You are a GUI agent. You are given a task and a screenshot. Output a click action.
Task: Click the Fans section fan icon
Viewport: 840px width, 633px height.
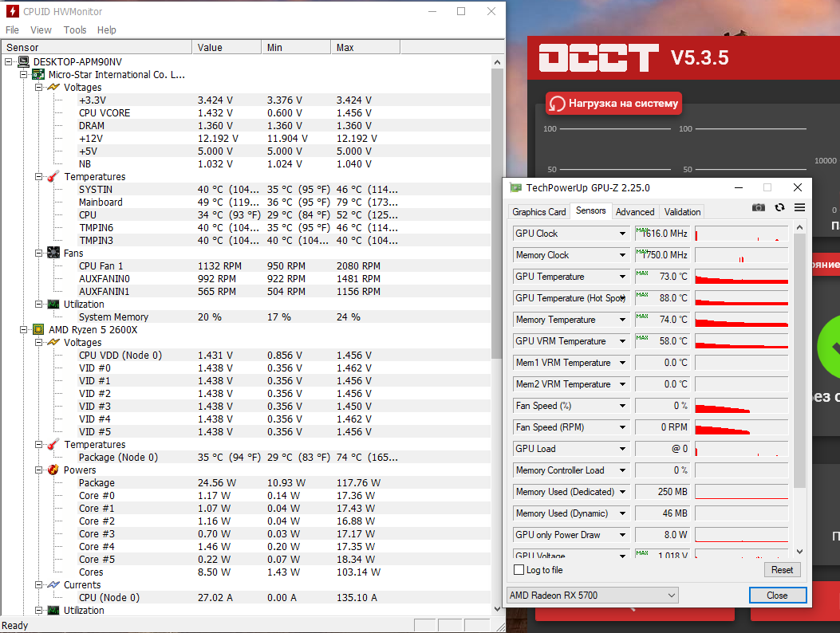coord(53,253)
